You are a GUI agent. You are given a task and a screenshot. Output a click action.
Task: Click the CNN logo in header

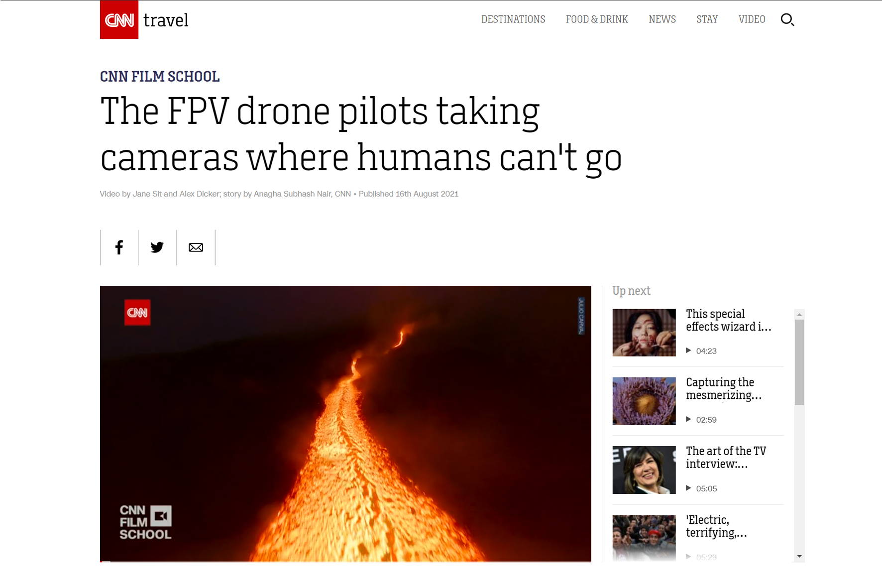click(x=119, y=19)
